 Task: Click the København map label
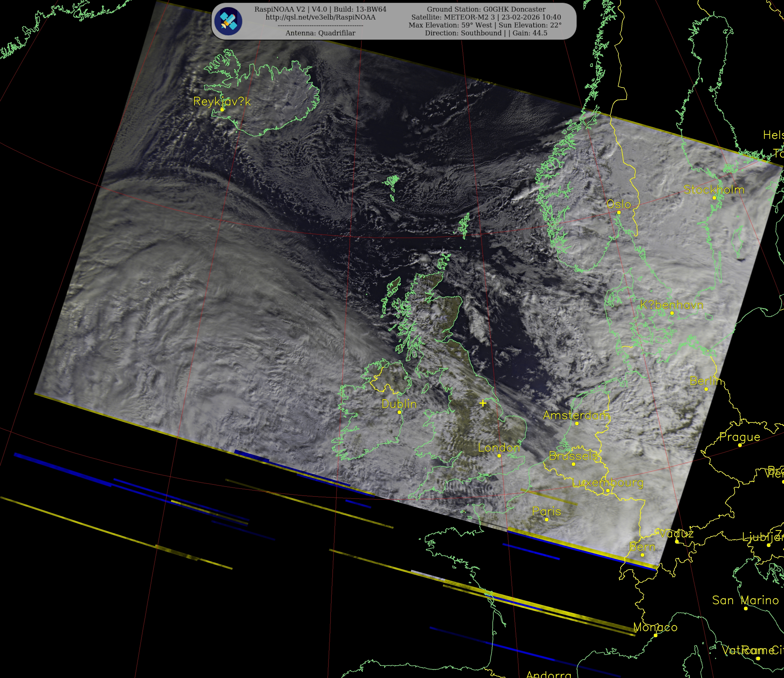[672, 305]
